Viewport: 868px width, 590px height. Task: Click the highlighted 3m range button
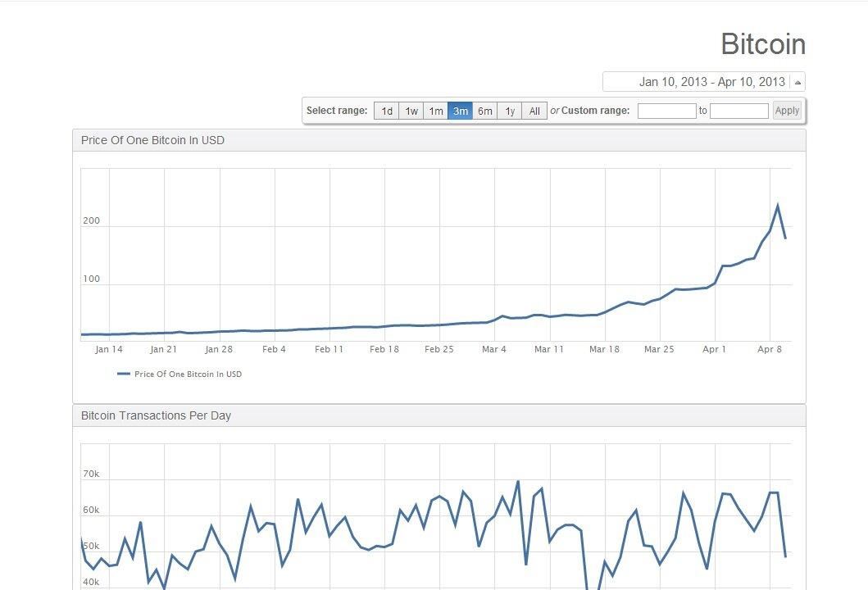(460, 111)
